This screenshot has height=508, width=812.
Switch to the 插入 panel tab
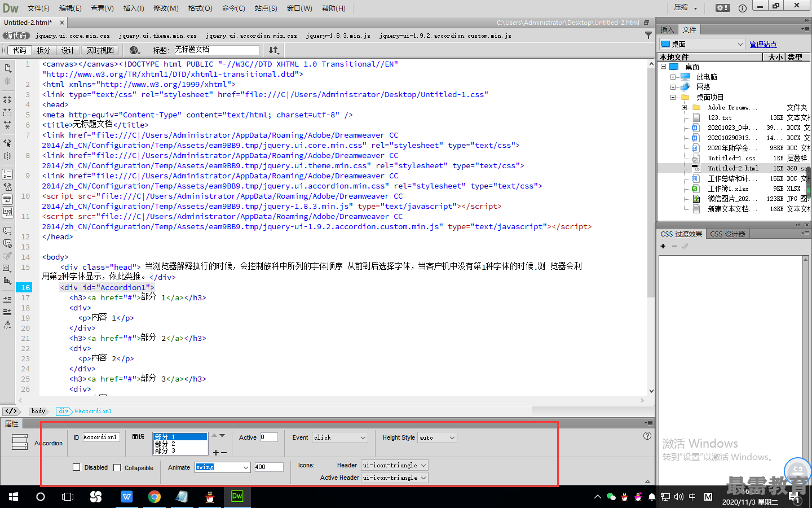pyautogui.click(x=667, y=29)
